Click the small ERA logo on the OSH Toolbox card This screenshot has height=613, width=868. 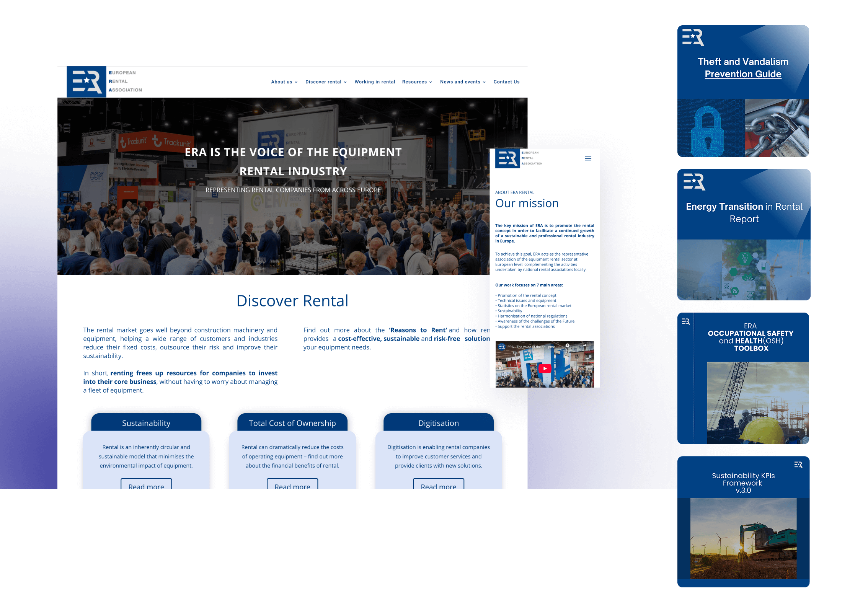(686, 321)
